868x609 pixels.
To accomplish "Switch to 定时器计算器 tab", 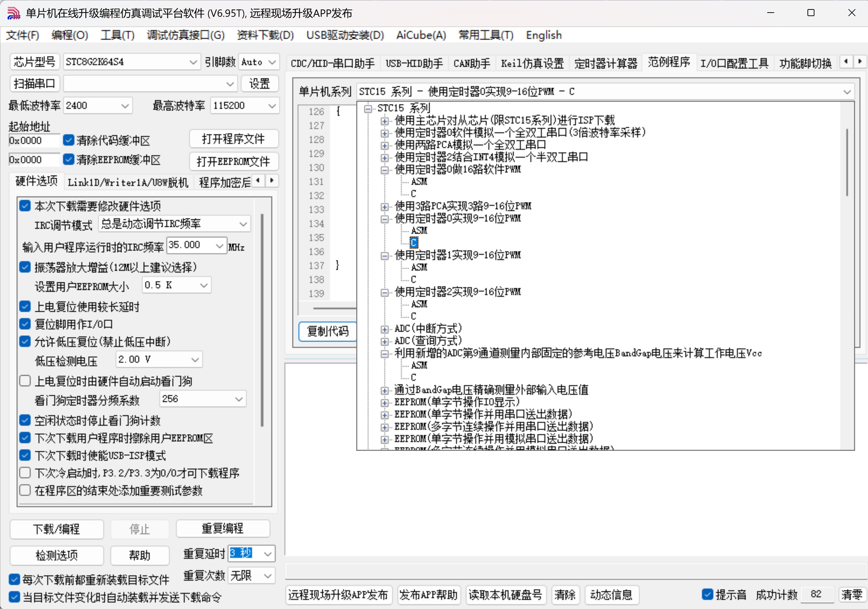I will tap(605, 63).
